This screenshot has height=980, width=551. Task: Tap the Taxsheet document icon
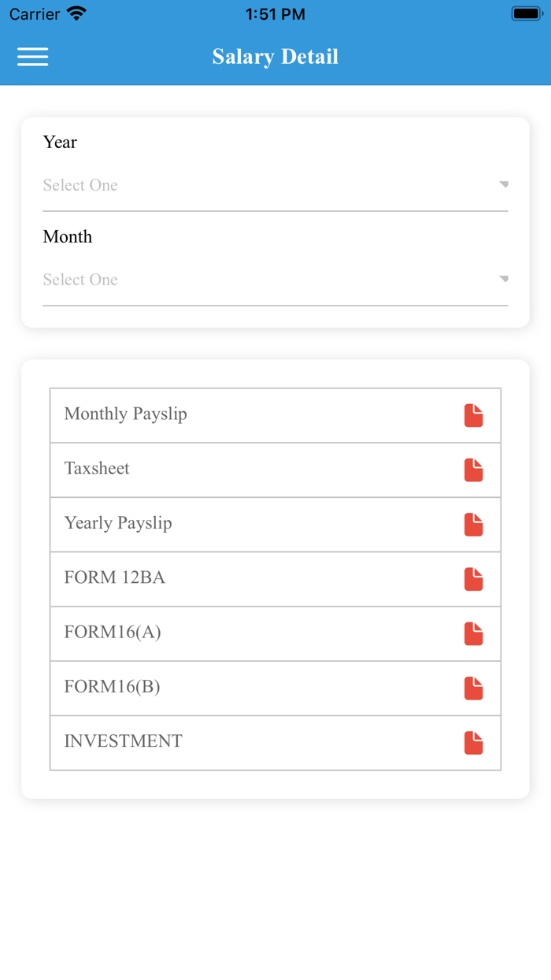tap(473, 470)
